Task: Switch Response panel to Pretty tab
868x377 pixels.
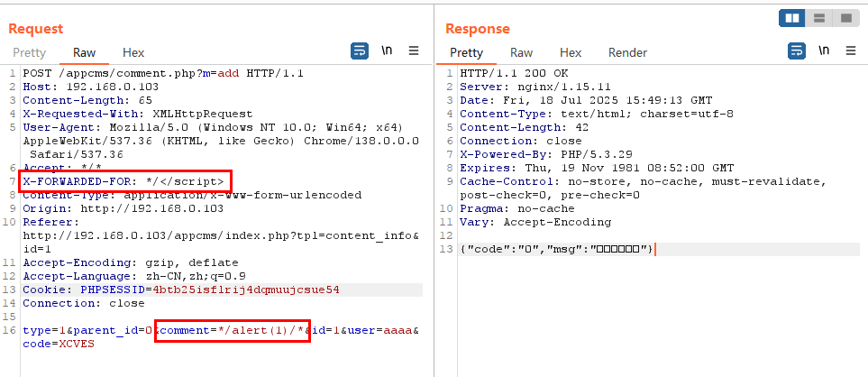Action: point(467,53)
